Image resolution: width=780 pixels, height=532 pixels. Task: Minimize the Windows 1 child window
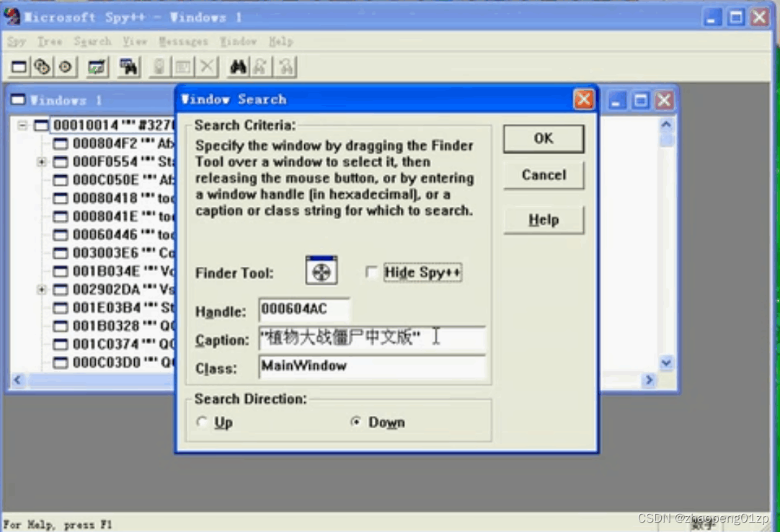coord(617,100)
